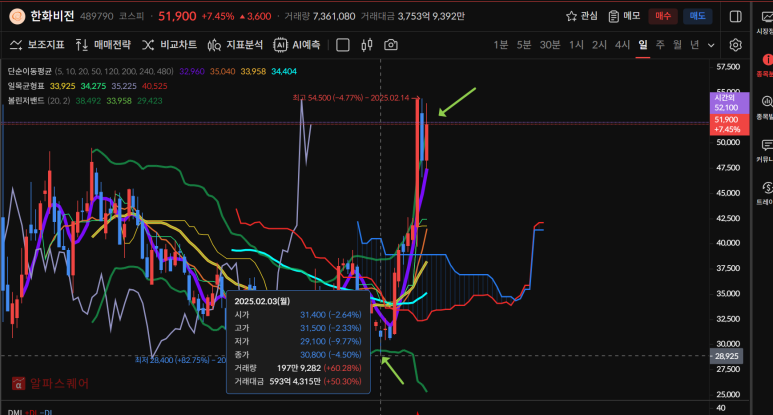Image resolution: width=773 pixels, height=415 pixels.
Task: Select the 주 weekly timeframe tab
Action: point(660,45)
